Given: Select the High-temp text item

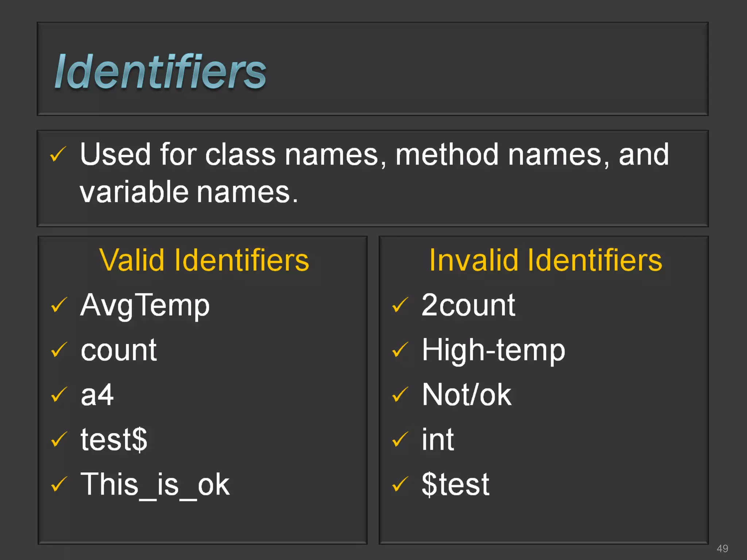Looking at the screenshot, I should click(493, 350).
